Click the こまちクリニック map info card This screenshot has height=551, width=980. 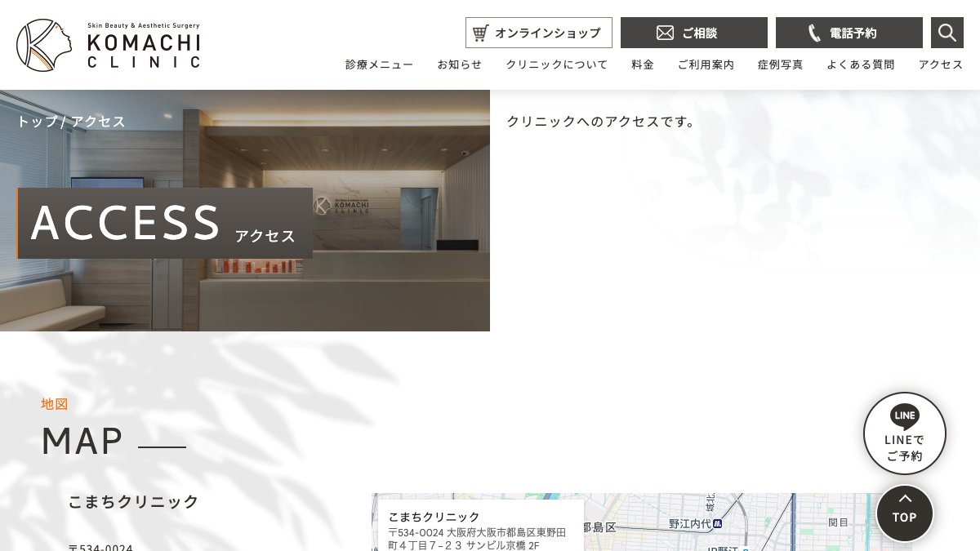click(481, 527)
